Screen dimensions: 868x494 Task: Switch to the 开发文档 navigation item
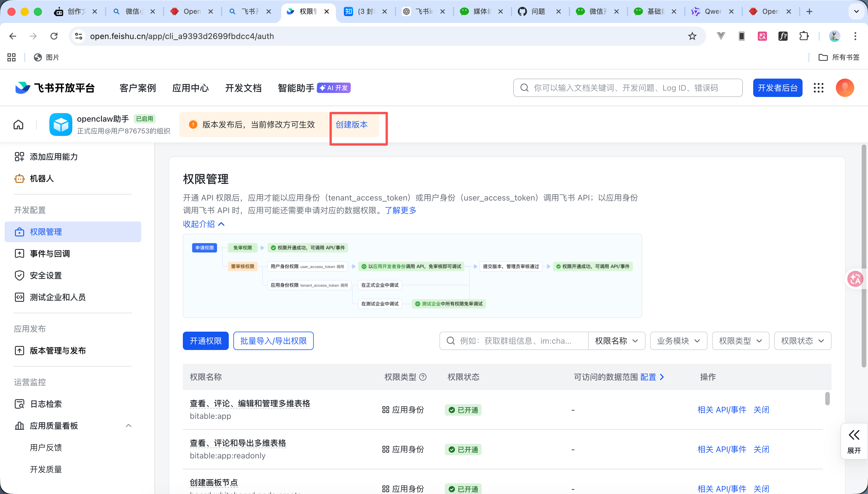coord(243,87)
